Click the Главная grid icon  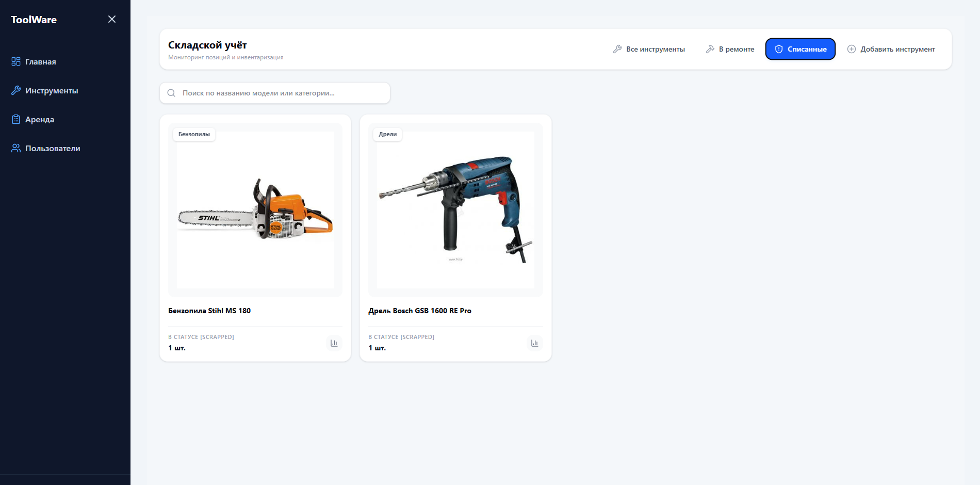(x=16, y=61)
